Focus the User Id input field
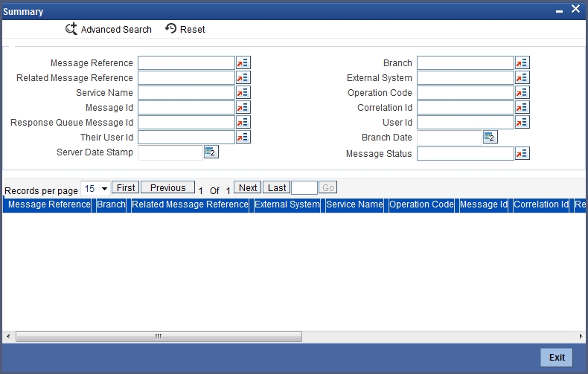Screen dimensions: 588x374 click(465, 122)
